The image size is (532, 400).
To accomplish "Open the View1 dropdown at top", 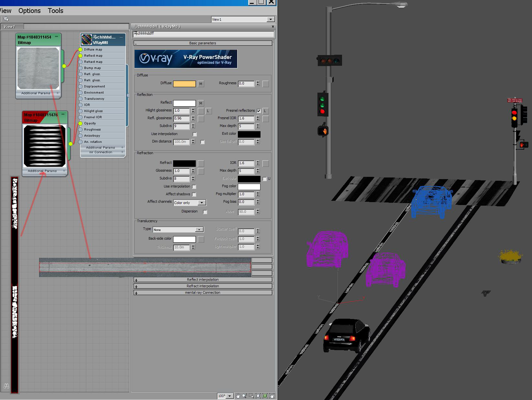I will [271, 19].
